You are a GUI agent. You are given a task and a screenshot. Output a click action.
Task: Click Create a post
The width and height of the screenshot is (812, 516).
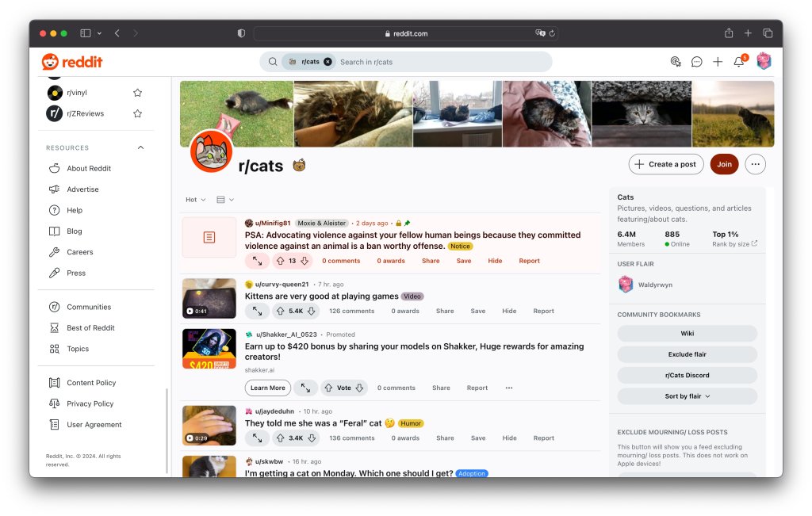(x=666, y=164)
